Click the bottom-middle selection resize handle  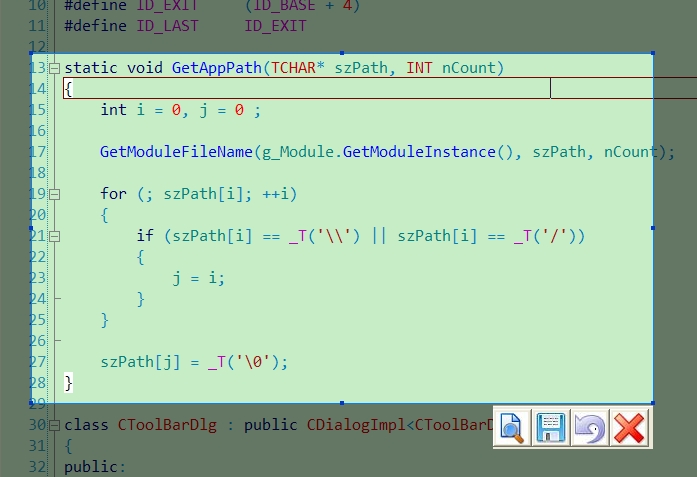342,403
